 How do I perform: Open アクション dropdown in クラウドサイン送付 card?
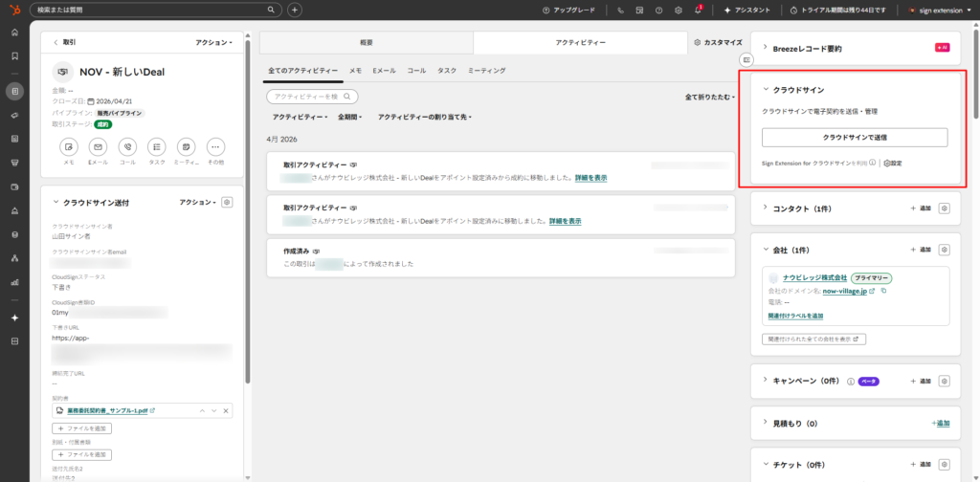pos(197,203)
